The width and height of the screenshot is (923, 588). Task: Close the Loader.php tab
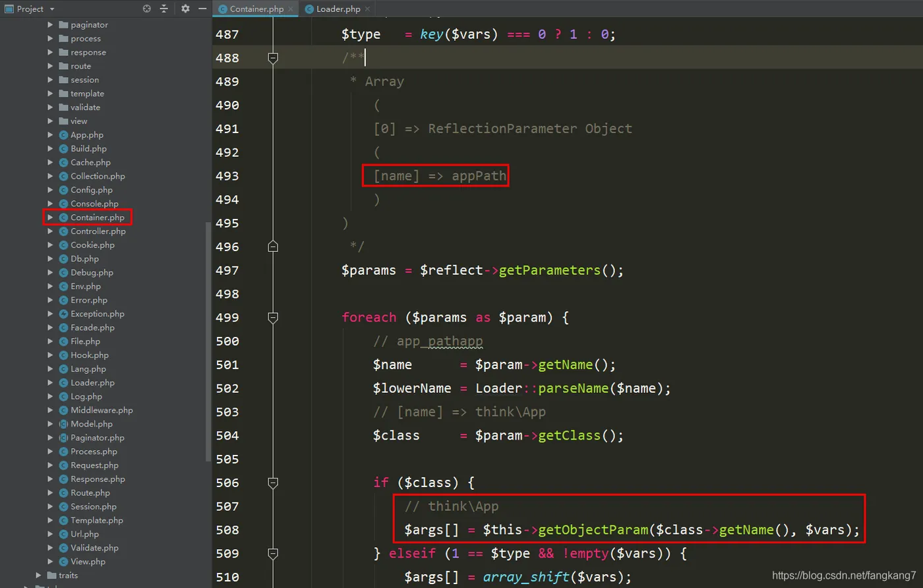[x=367, y=9]
